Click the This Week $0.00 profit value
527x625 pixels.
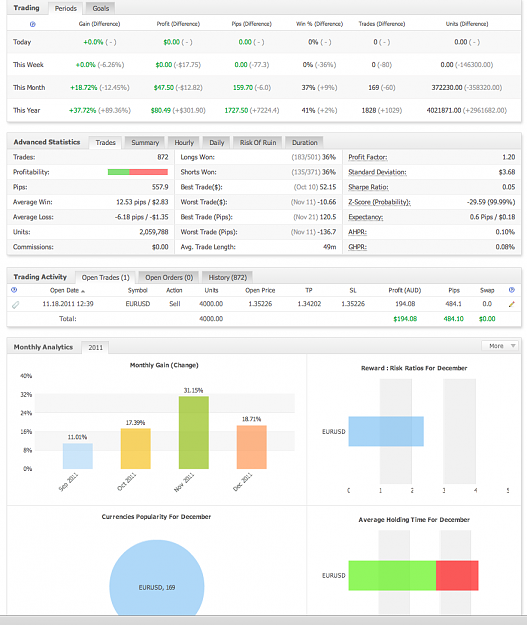coord(164,65)
